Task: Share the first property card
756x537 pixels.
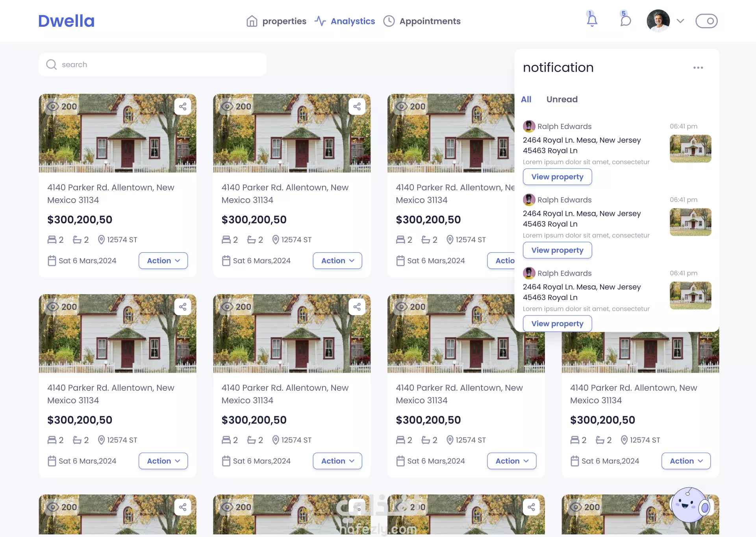Action: (183, 107)
